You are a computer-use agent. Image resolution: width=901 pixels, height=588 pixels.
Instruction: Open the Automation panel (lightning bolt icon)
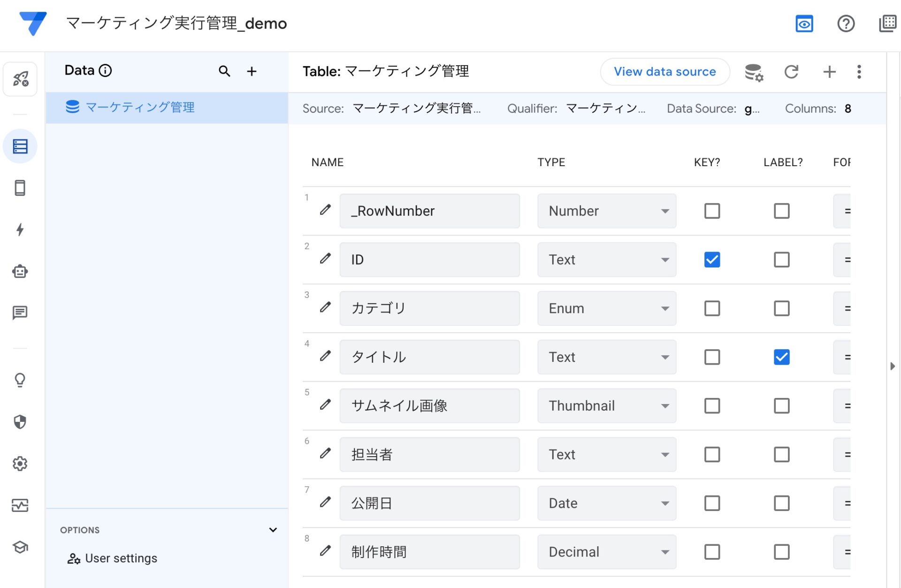pos(20,230)
